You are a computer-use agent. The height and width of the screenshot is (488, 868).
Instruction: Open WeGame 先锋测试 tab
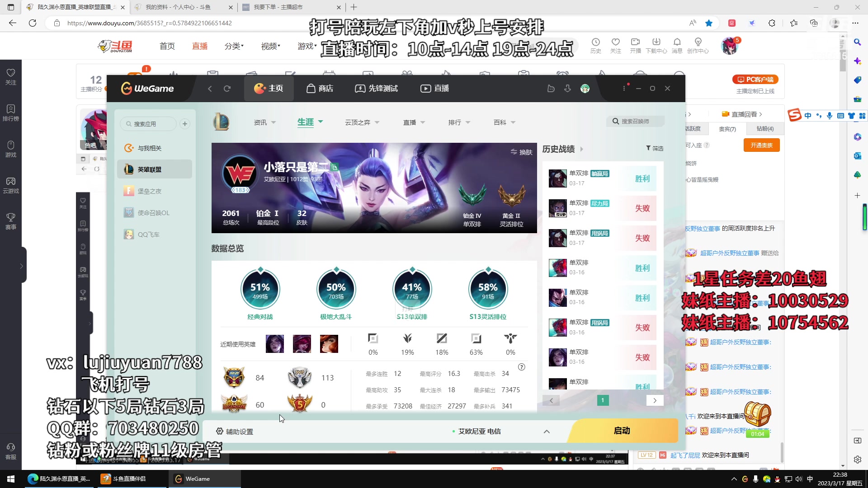click(x=376, y=89)
